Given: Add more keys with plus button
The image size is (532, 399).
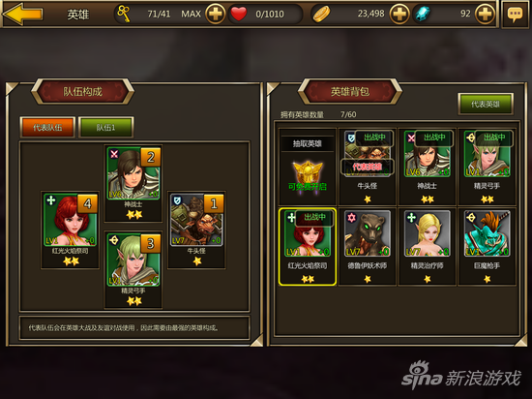Looking at the screenshot, I should coord(216,14).
